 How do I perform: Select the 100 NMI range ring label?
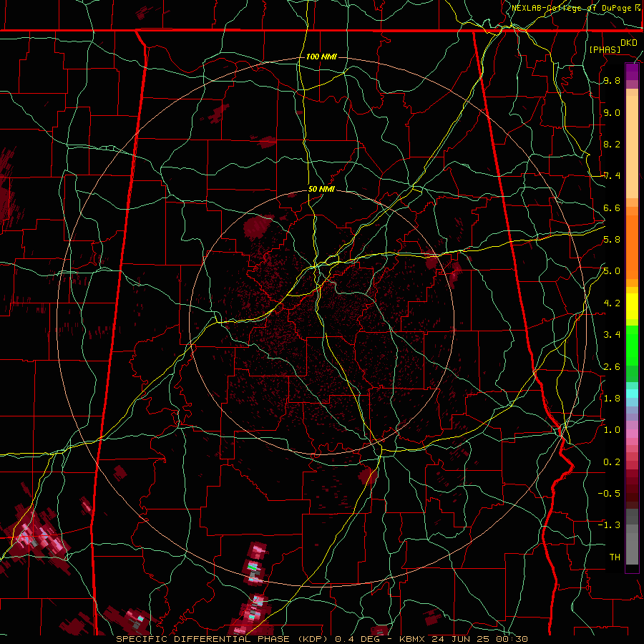click(321, 57)
